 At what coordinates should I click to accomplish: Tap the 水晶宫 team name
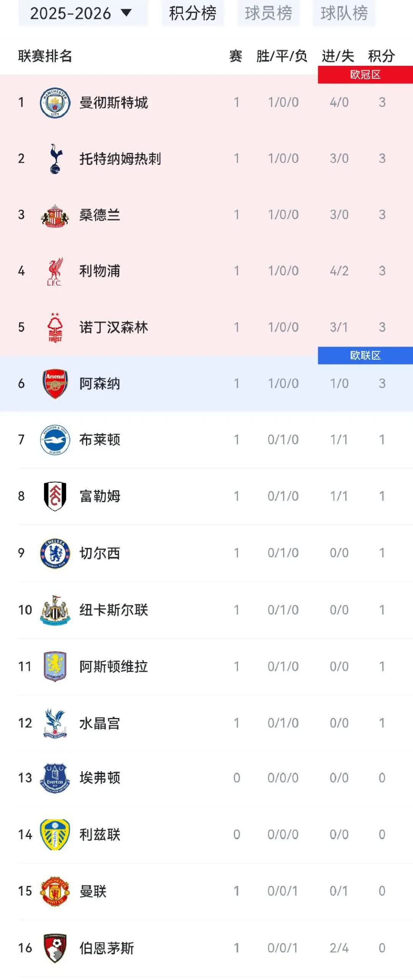point(100,723)
